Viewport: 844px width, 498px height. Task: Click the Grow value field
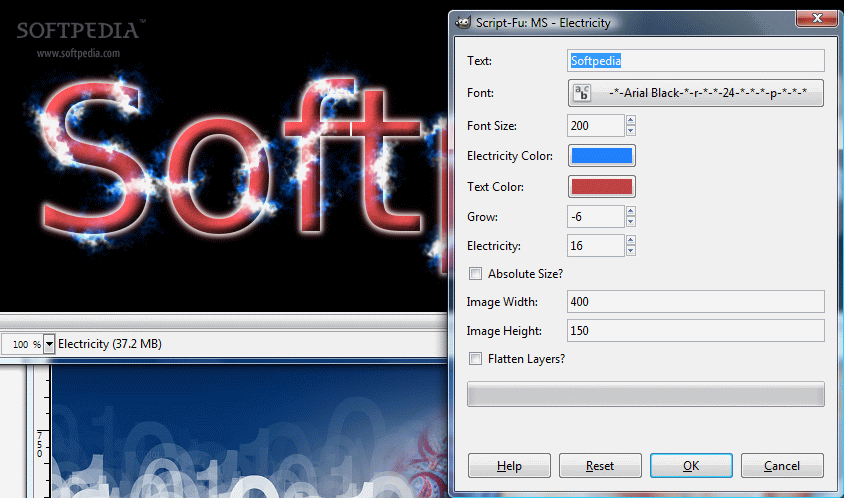pos(595,216)
